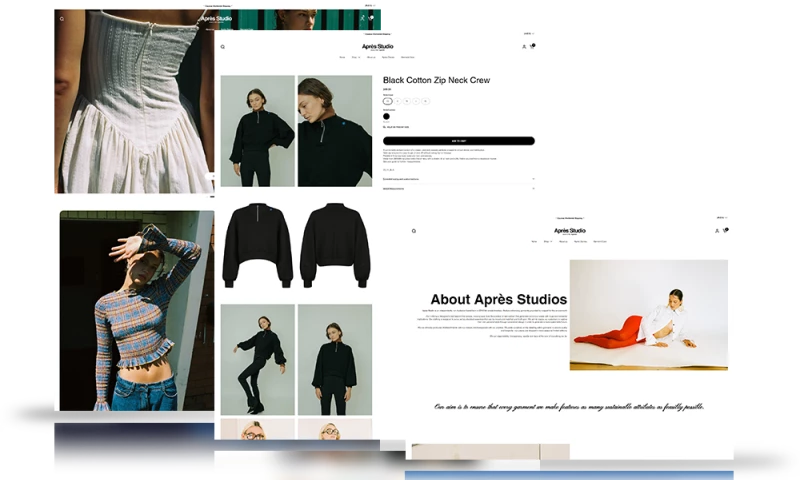
Task: Open currency selector on the homepage window
Action: [x=369, y=6]
